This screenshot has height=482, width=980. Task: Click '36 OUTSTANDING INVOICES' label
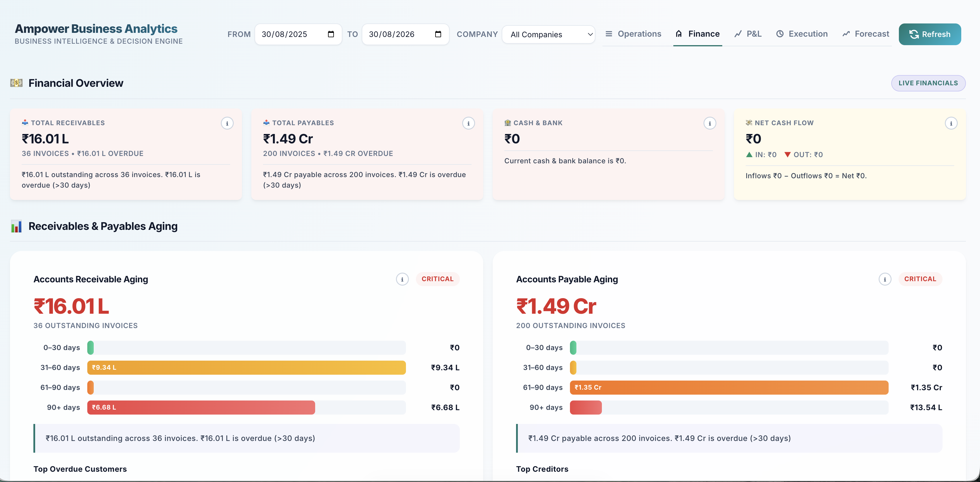click(x=86, y=326)
